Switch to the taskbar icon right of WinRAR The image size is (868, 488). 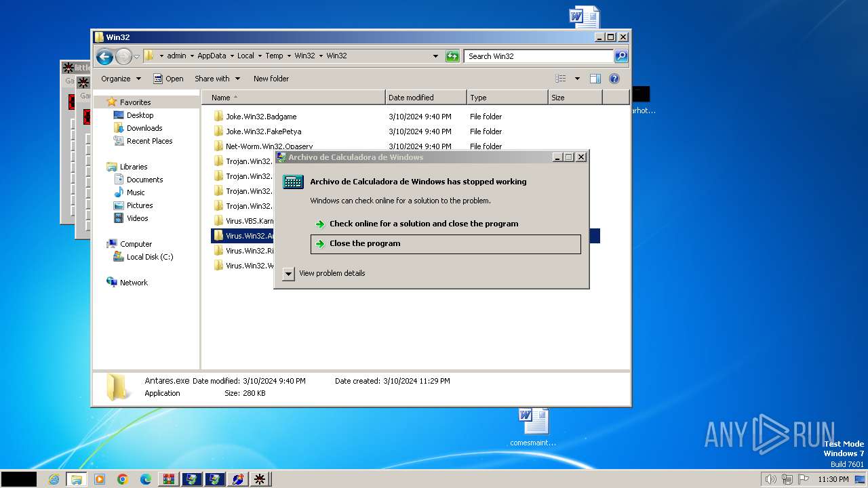tap(192, 479)
